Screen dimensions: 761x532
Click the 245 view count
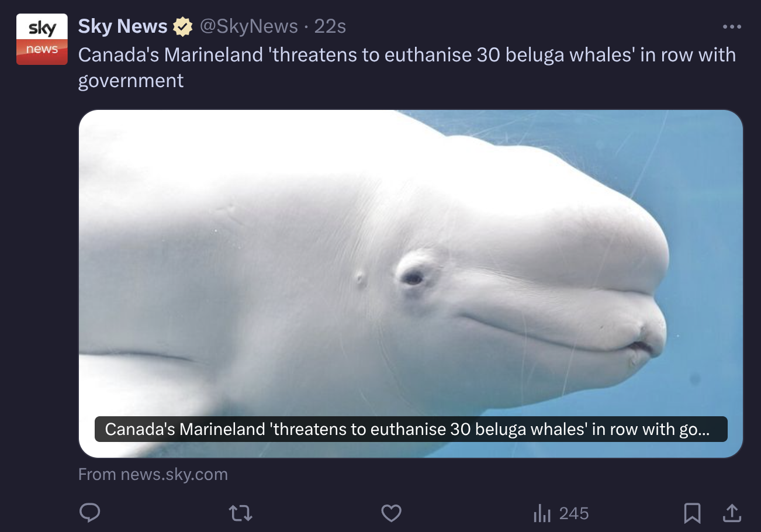(x=573, y=513)
